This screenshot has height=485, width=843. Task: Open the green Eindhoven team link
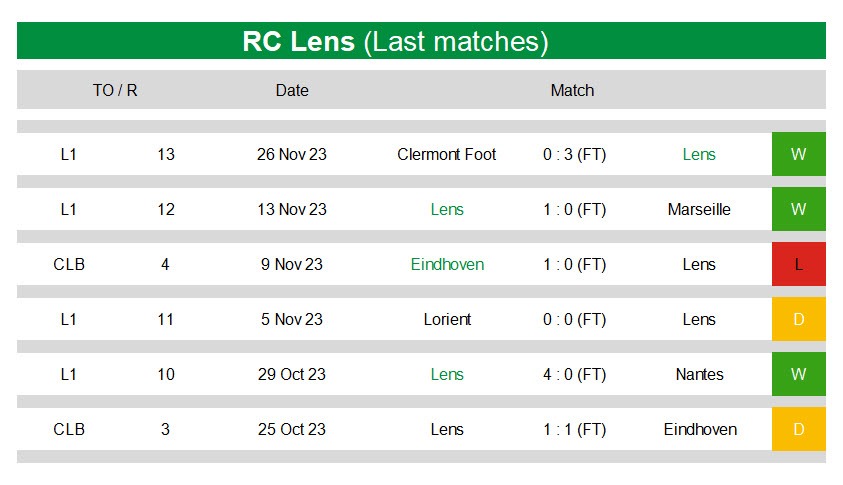(x=447, y=264)
